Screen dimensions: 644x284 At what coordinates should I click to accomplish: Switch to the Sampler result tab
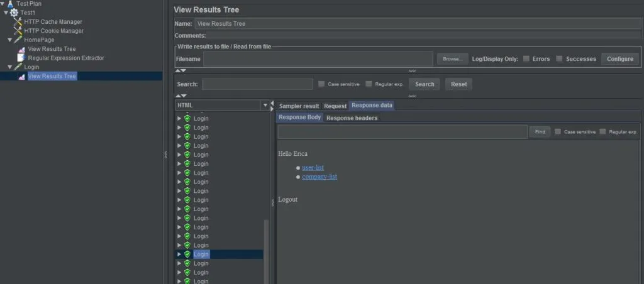tap(299, 106)
